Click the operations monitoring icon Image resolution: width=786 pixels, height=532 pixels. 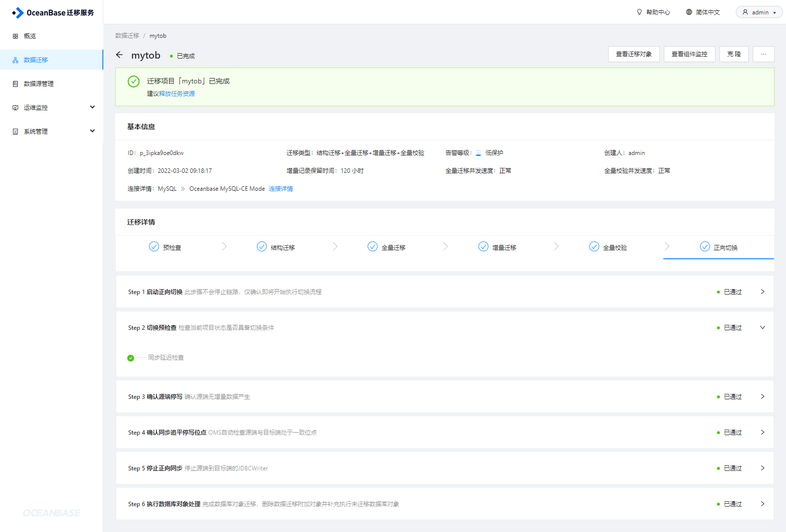(x=15, y=108)
